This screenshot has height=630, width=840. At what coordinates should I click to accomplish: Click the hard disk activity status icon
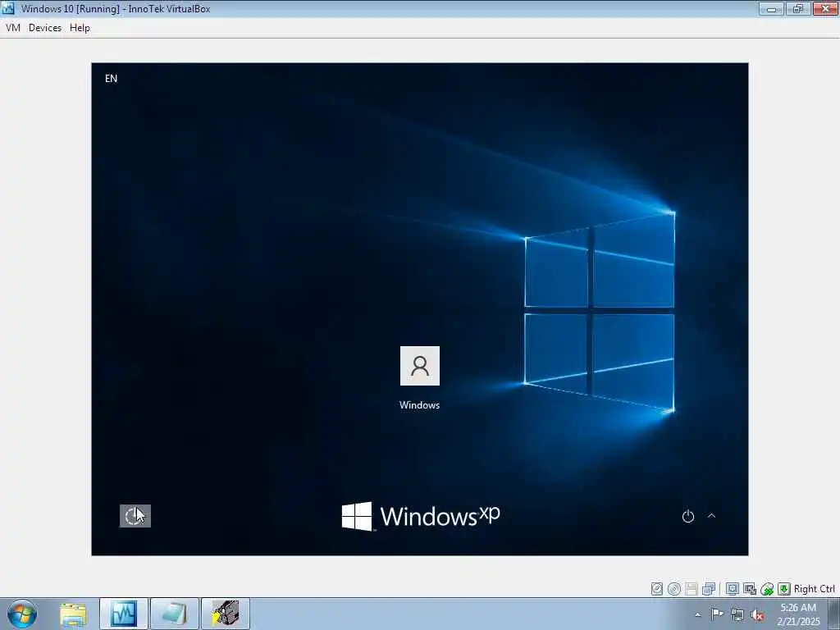point(657,589)
